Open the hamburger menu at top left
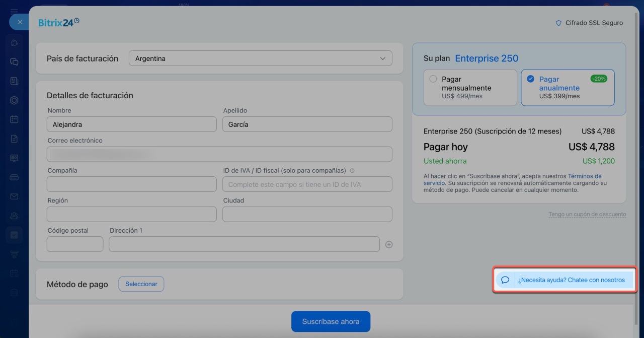644x338 pixels. pyautogui.click(x=14, y=11)
